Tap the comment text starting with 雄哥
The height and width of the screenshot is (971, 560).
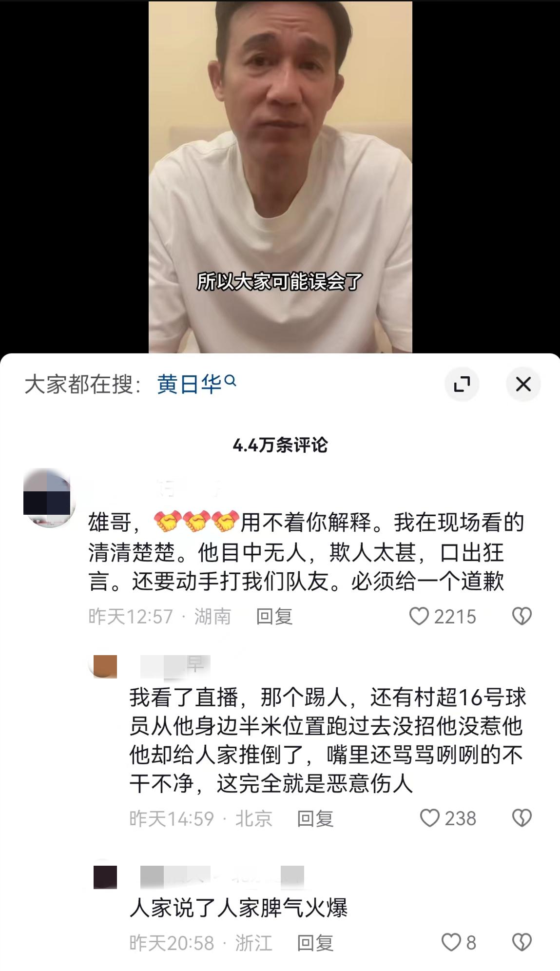[306, 552]
